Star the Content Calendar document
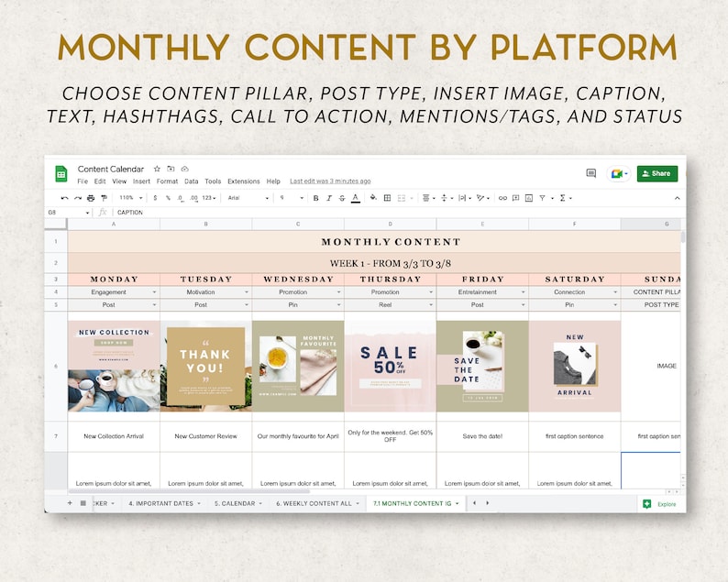 [157, 169]
